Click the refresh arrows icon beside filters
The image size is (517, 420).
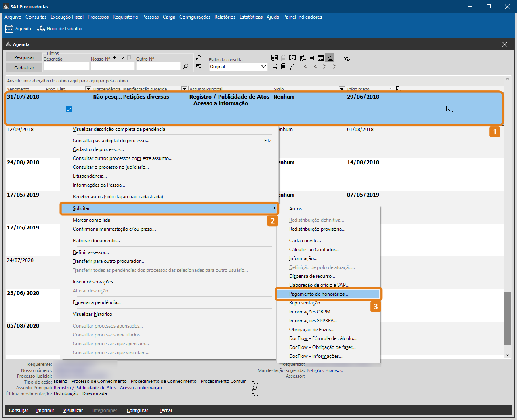[x=199, y=58]
